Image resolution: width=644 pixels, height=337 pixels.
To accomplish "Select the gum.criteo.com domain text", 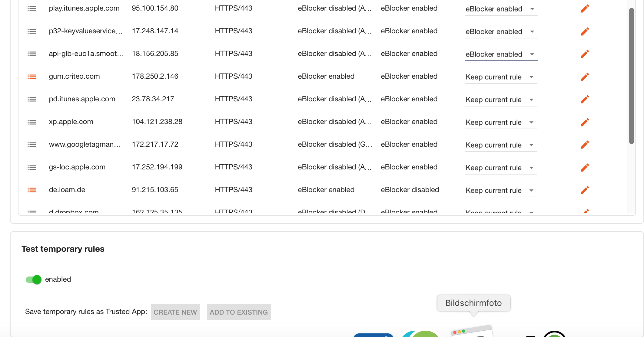I will 75,76.
